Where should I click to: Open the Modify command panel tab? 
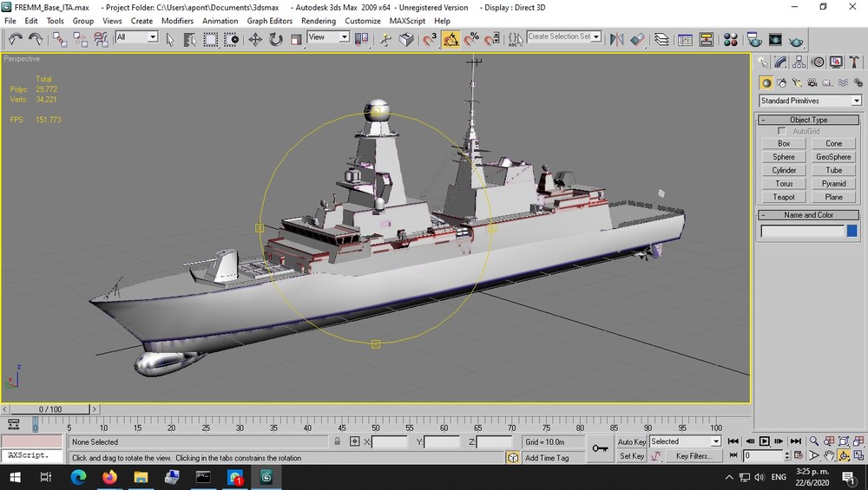pyautogui.click(x=780, y=62)
